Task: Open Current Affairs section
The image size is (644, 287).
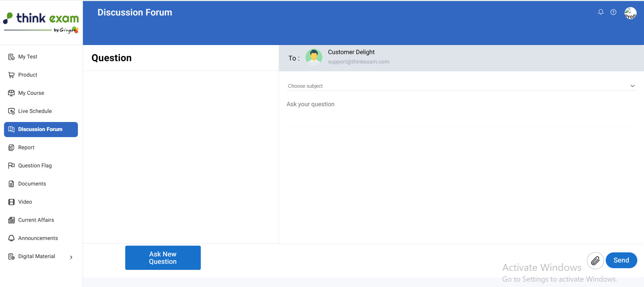Action: pos(36,220)
